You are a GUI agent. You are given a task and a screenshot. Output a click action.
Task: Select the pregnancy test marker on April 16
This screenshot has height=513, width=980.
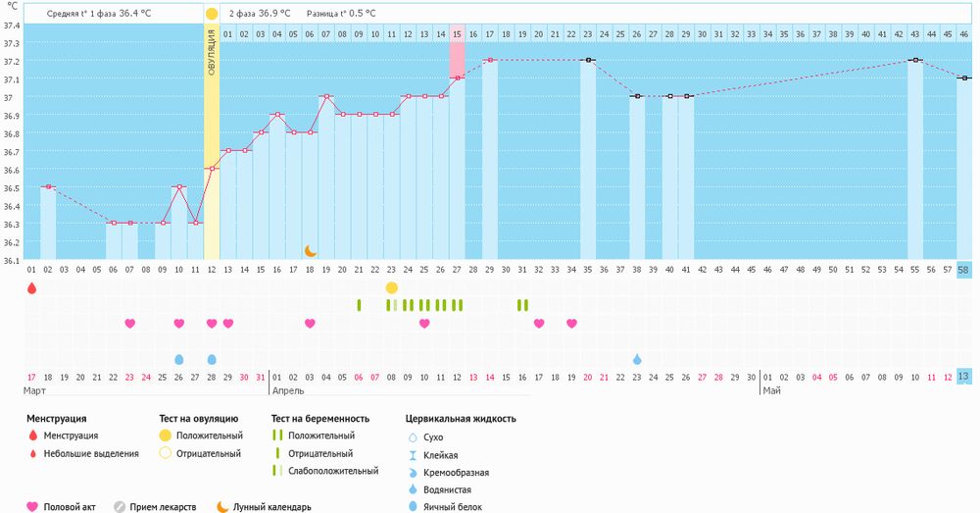522,305
